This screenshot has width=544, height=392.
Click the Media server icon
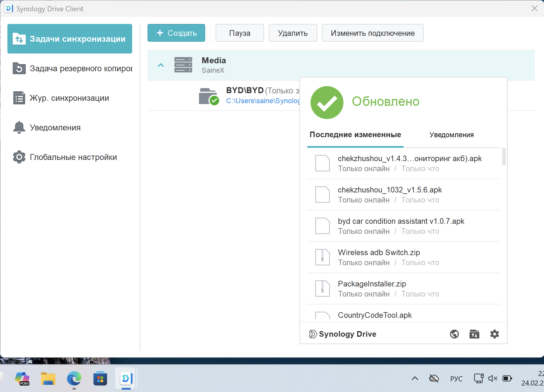(x=183, y=65)
